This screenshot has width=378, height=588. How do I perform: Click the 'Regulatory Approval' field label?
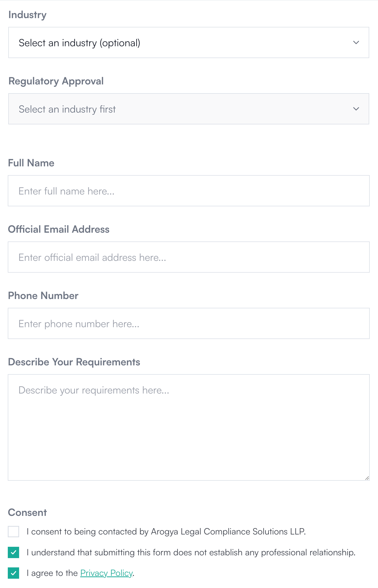point(56,81)
